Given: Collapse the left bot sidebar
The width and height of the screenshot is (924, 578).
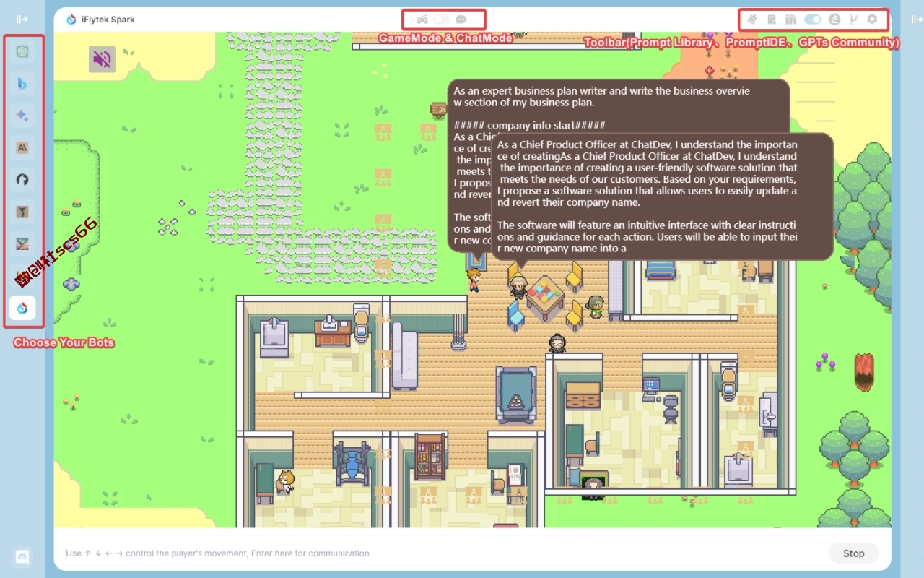Looking at the screenshot, I should point(22,20).
